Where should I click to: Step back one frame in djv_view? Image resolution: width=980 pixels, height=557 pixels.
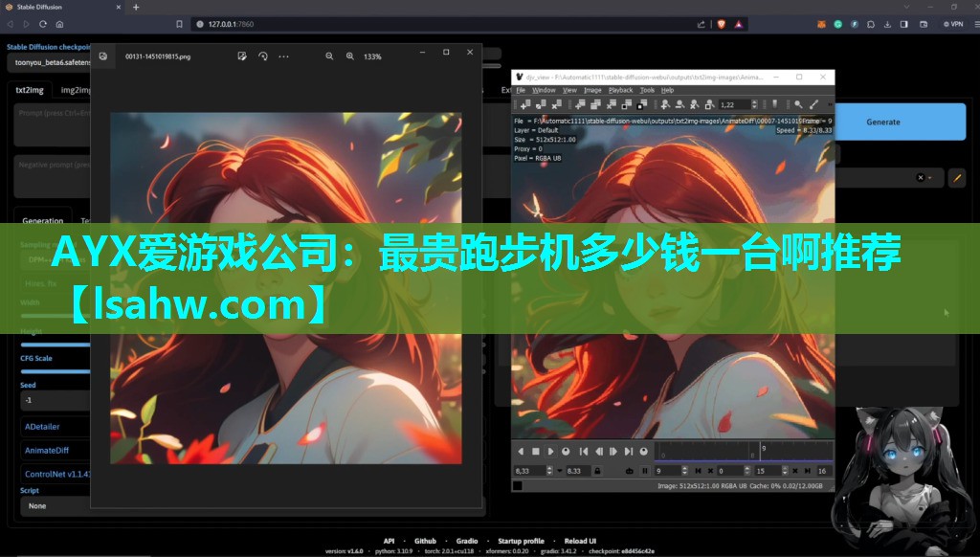[599, 452]
